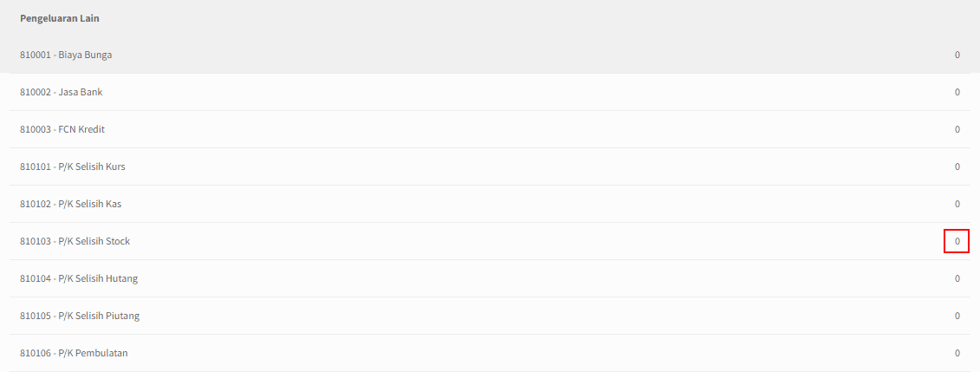
Task: Click the P/K Pembulatan balance amount
Action: tap(957, 353)
